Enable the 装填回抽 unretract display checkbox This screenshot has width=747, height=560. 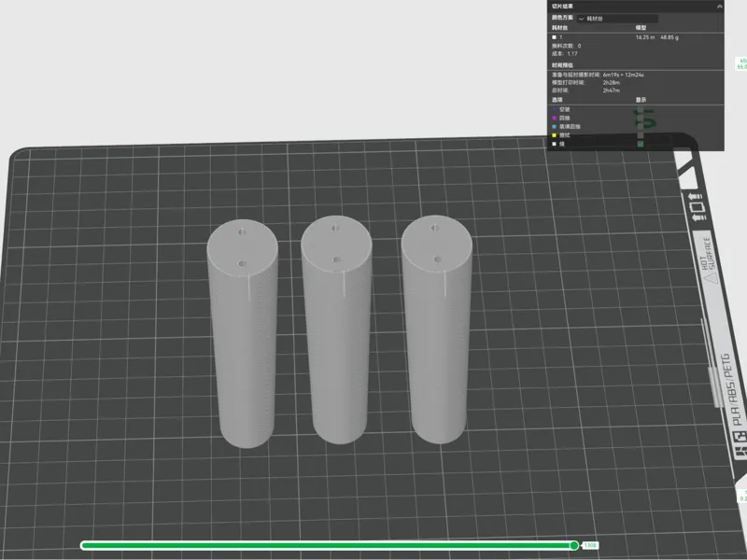[x=641, y=127]
